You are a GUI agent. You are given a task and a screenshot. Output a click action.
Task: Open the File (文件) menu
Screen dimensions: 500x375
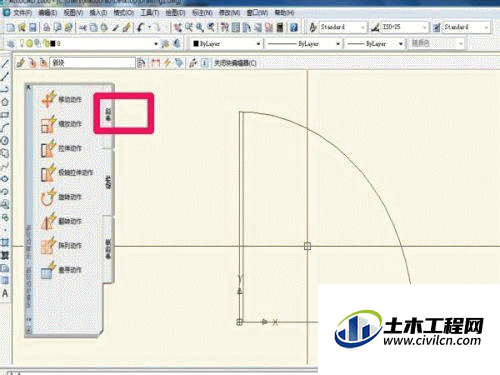tap(22, 13)
